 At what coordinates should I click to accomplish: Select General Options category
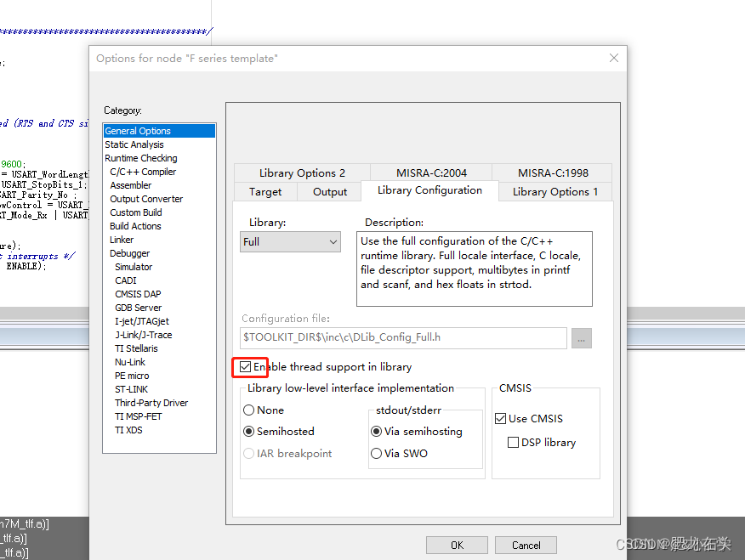click(159, 131)
